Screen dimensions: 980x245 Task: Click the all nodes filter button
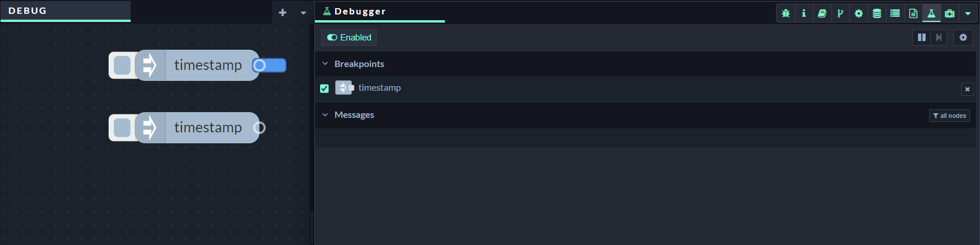949,116
